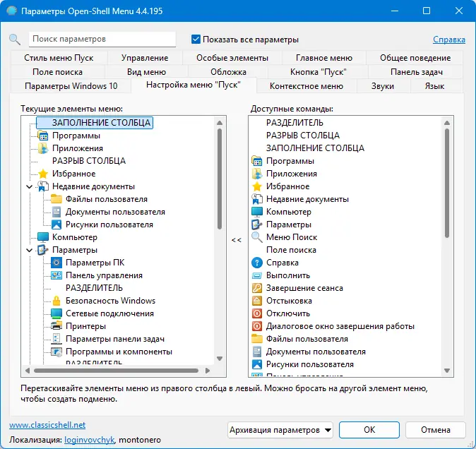
Task: Open the Язык tab
Action: pos(434,86)
